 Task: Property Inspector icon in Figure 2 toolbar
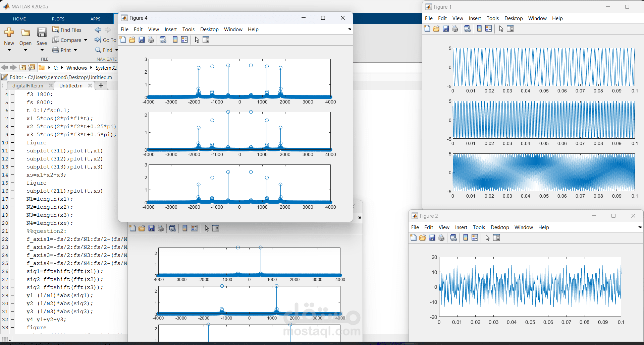point(496,238)
